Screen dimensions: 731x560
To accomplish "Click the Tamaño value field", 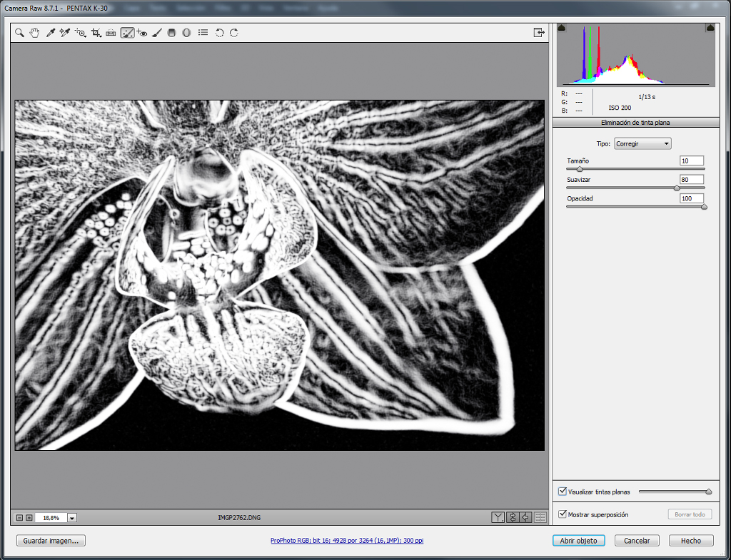I will [692, 161].
